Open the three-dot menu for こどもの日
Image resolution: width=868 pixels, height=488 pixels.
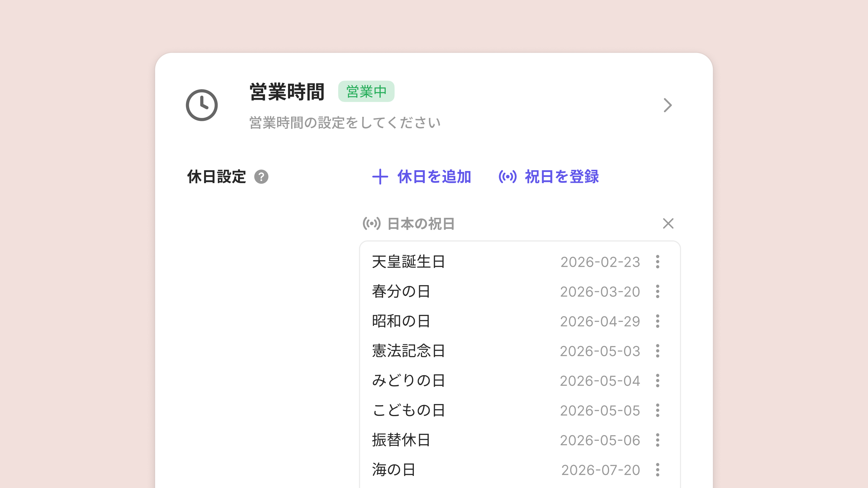tap(658, 410)
